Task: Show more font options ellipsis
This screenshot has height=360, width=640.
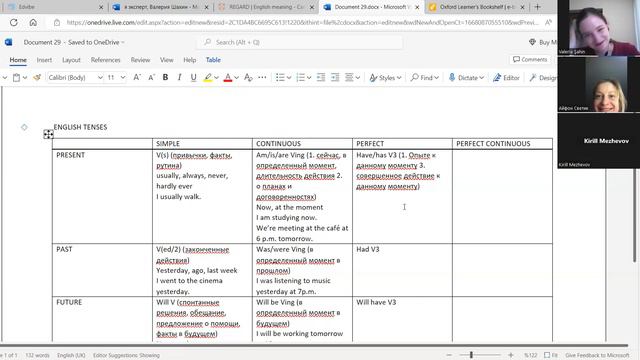Action: pos(262,78)
